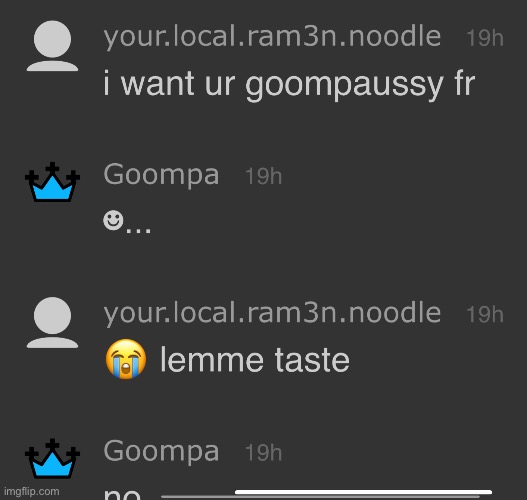
Task: Tap the bottom Goompa crown avatar
Action: (52, 459)
